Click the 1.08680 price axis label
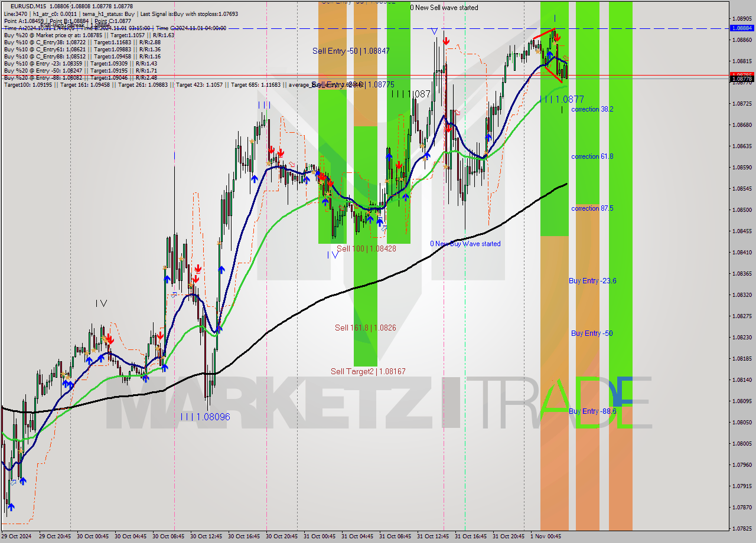The width and height of the screenshot is (756, 543). [x=742, y=125]
